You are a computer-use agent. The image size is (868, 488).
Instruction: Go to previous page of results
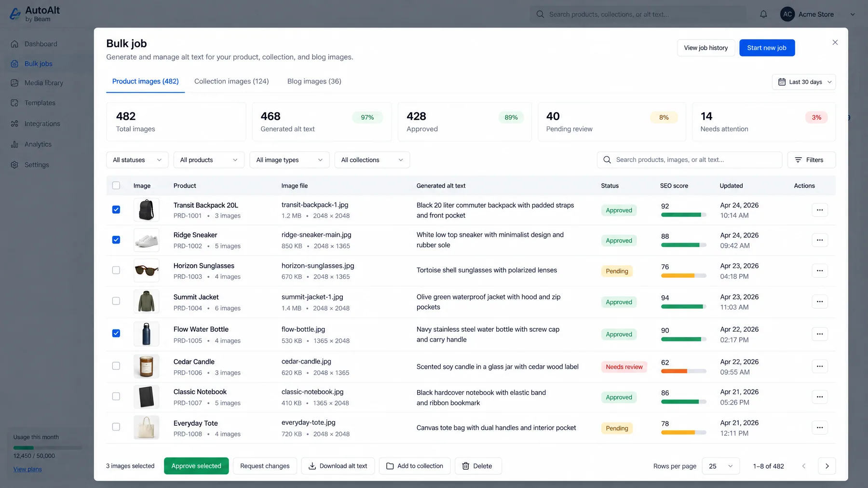point(804,466)
